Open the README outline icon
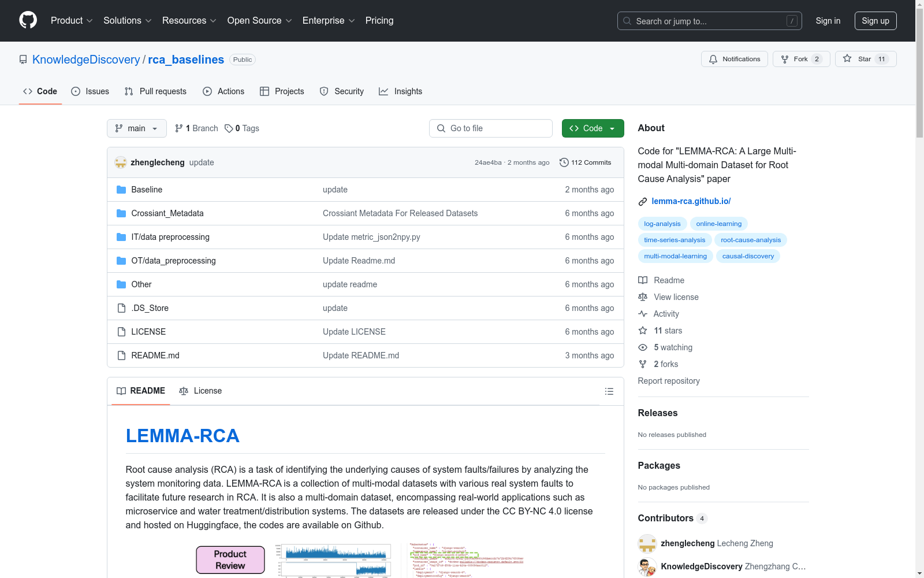The image size is (924, 578). click(609, 391)
